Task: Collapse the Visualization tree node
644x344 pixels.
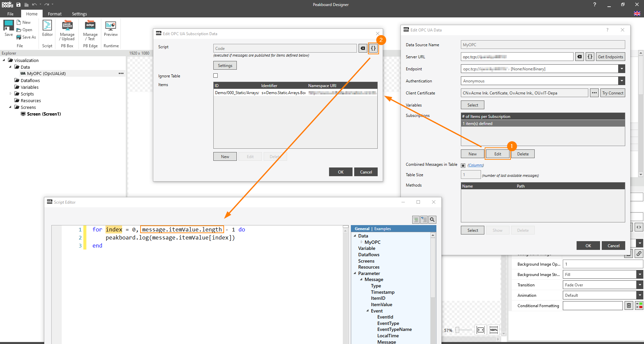Action: click(x=4, y=60)
